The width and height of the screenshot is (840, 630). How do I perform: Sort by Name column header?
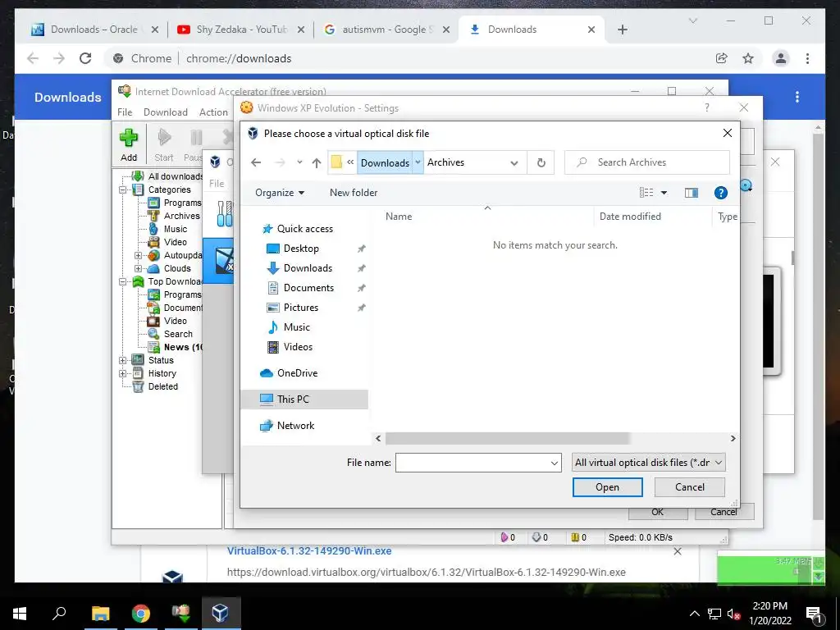pyautogui.click(x=399, y=217)
